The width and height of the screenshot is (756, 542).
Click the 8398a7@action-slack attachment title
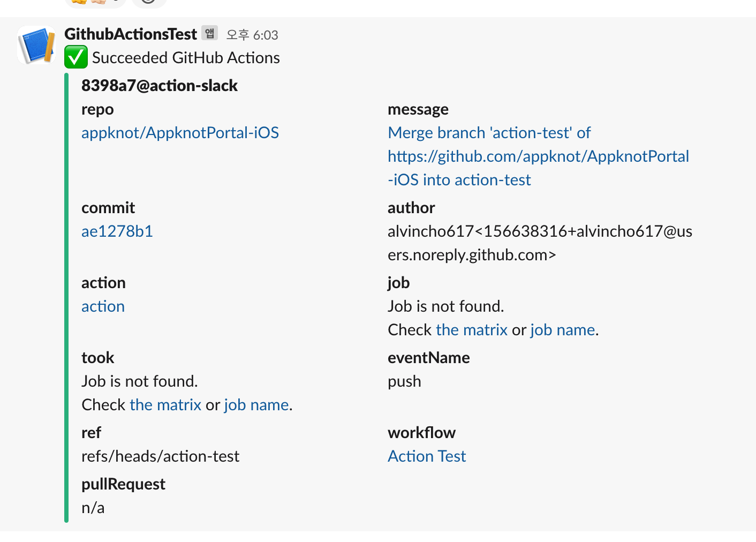coord(160,86)
